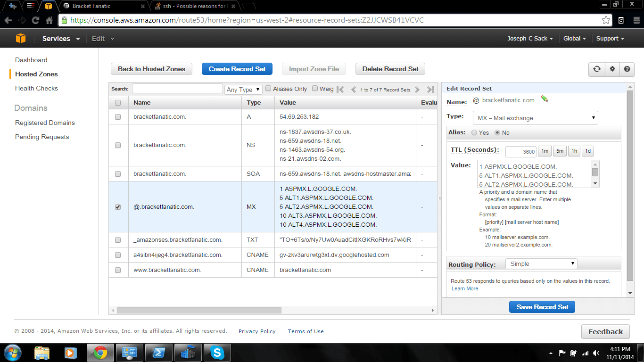Open the help question mark icon
The width and height of the screenshot is (644, 362).
click(x=627, y=69)
